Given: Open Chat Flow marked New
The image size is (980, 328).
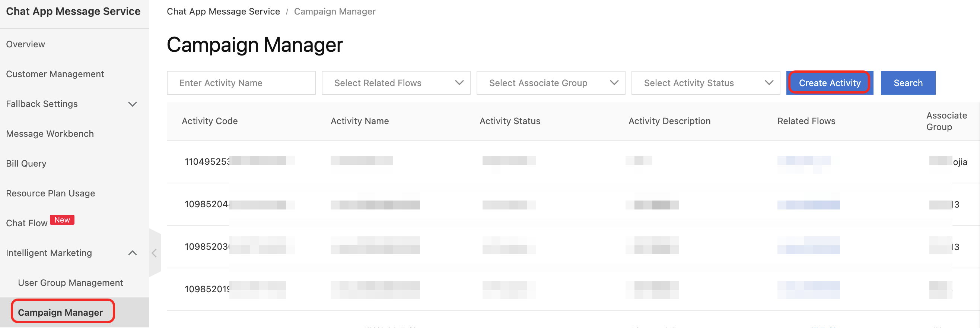Looking at the screenshot, I should [27, 223].
